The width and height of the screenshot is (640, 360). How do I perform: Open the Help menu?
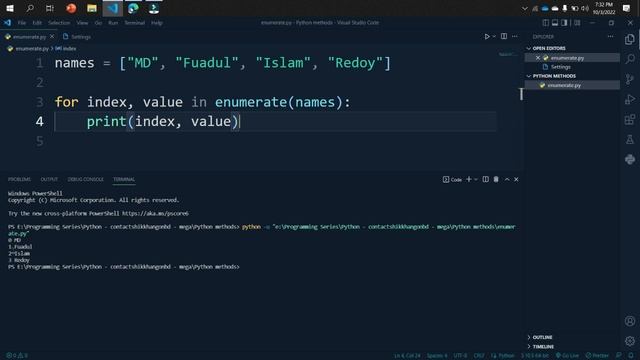(157, 23)
